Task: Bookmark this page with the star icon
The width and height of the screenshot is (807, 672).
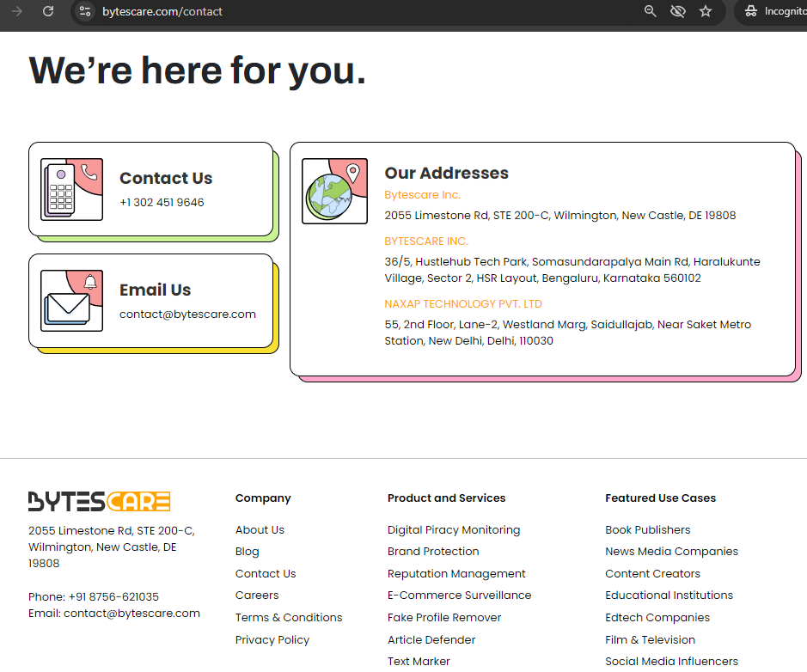Action: click(706, 11)
